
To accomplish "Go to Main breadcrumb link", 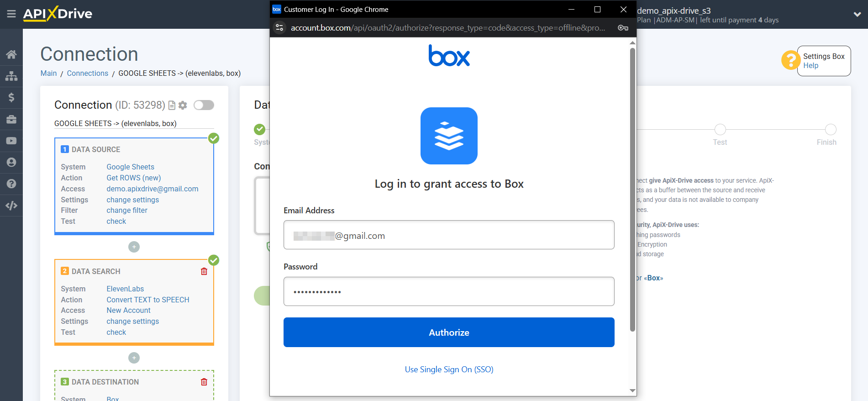I will [x=48, y=73].
